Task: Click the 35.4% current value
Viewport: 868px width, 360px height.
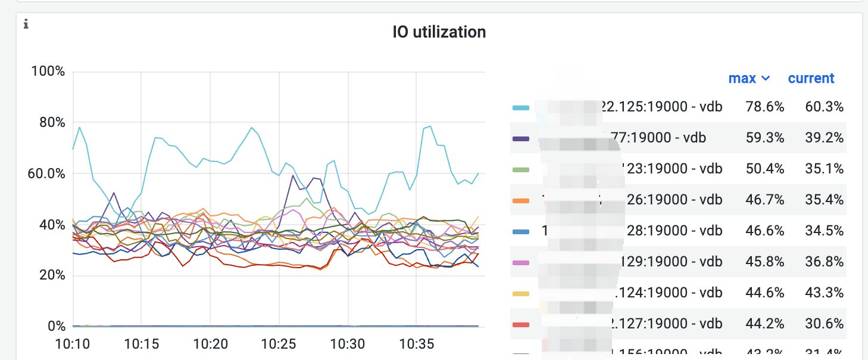Action: pyautogui.click(x=824, y=200)
